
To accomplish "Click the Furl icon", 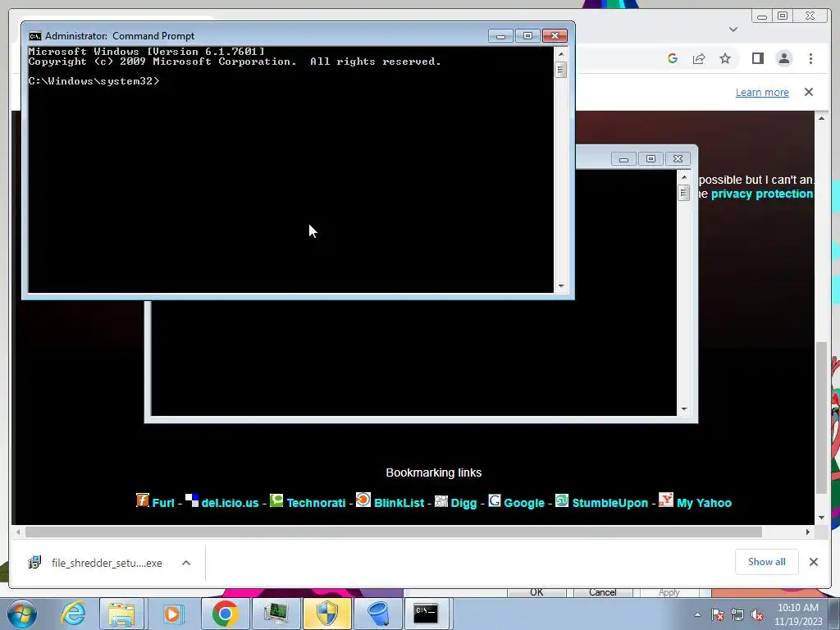I will click(143, 500).
